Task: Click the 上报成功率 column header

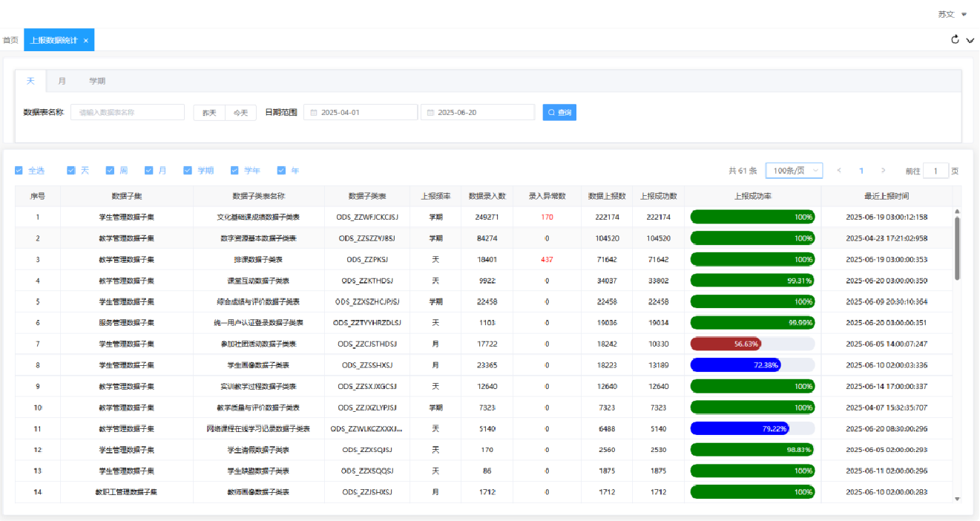Action: tap(752, 196)
